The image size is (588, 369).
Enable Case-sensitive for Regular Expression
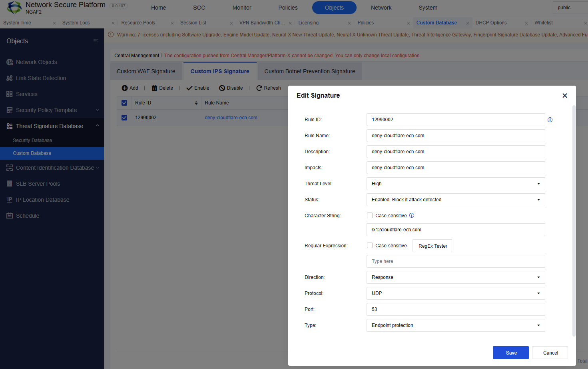pos(370,245)
